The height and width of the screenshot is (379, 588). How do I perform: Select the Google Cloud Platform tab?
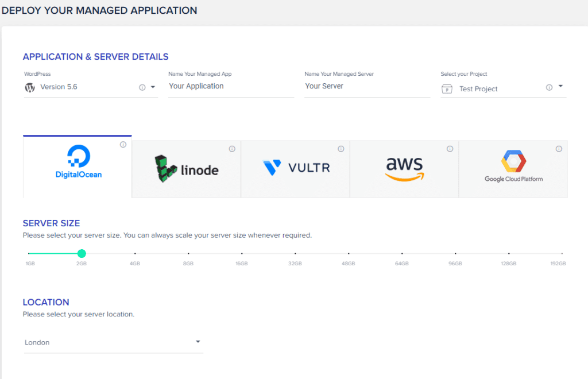(x=513, y=169)
